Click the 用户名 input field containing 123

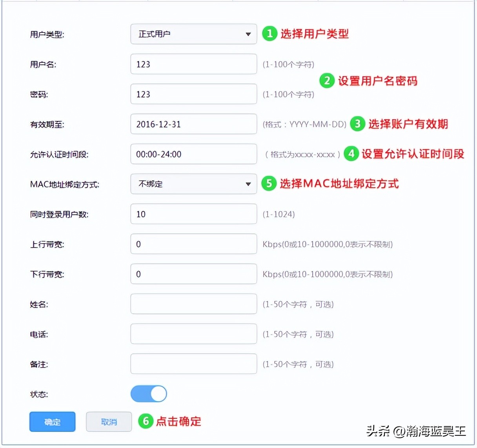(x=193, y=64)
